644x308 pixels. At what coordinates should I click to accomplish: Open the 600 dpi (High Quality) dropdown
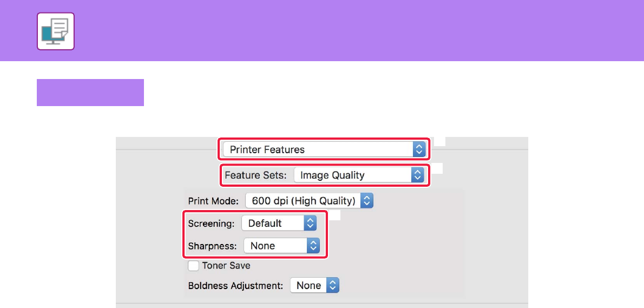[303, 201]
